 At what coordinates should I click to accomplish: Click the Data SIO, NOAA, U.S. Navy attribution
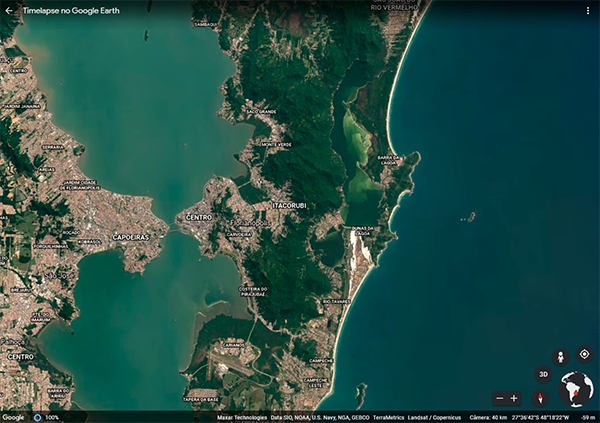pos(320,417)
